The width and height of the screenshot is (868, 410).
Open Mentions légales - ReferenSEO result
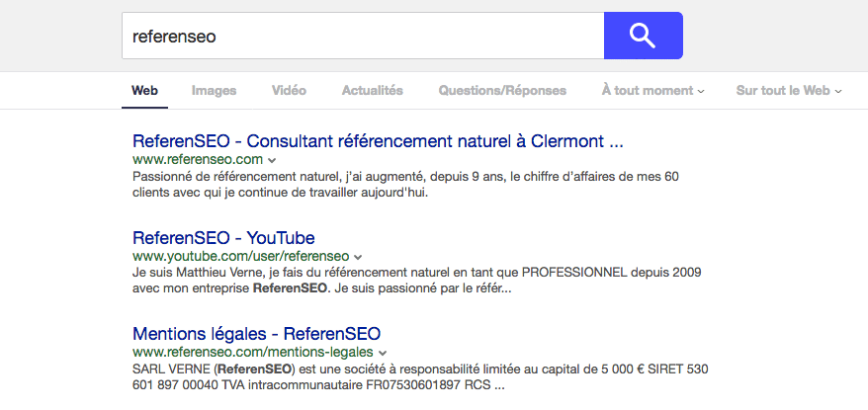point(257,334)
